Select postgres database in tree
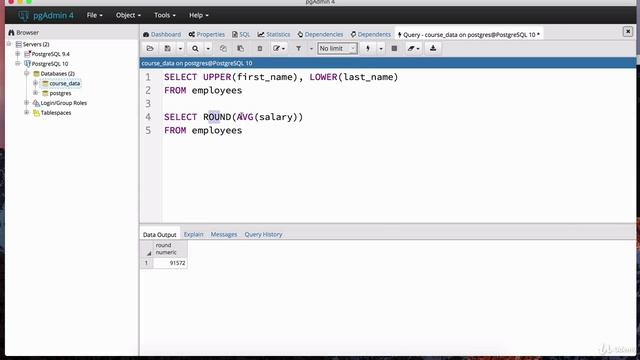 (x=60, y=93)
